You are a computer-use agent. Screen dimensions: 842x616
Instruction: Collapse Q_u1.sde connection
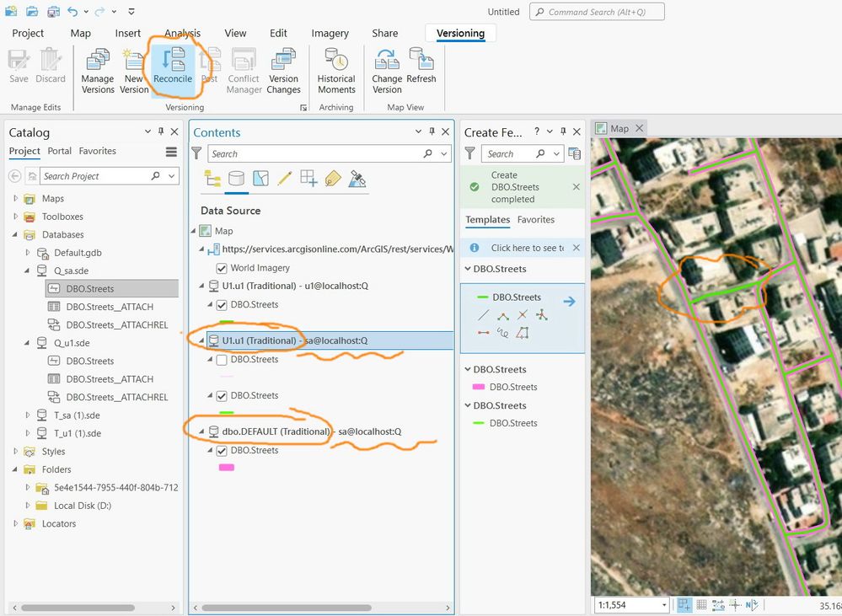point(27,343)
